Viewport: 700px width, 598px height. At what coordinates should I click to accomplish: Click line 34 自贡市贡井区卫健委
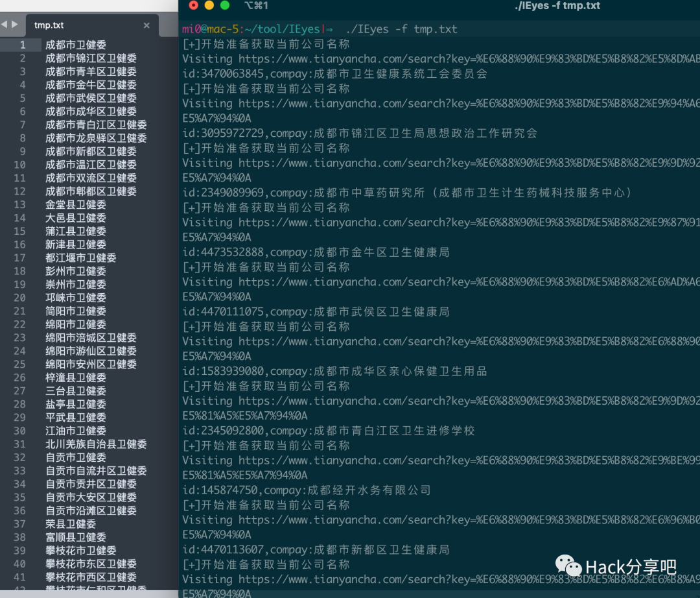click(x=91, y=484)
